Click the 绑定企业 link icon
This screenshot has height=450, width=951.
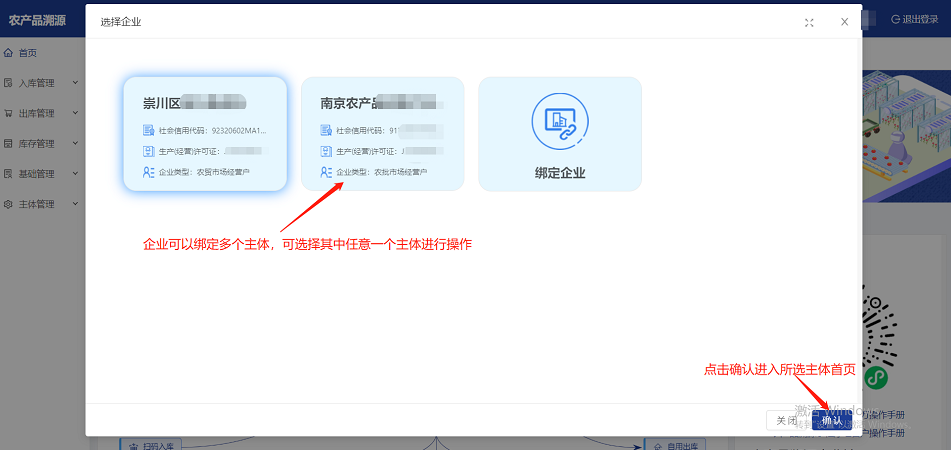tap(559, 121)
